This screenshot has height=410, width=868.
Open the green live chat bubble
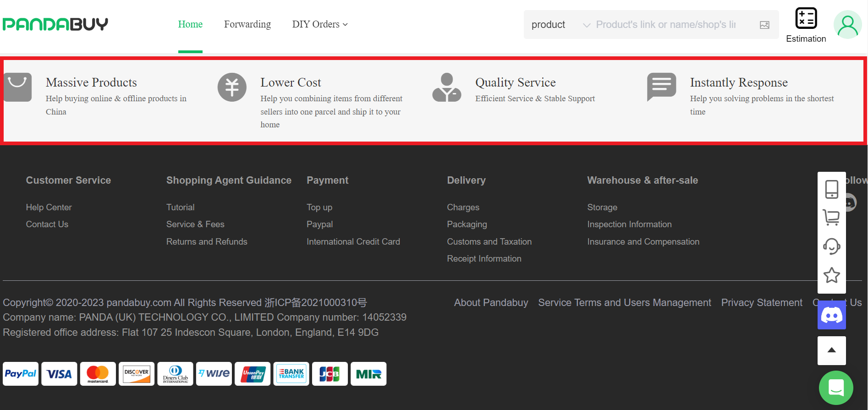pyautogui.click(x=836, y=388)
